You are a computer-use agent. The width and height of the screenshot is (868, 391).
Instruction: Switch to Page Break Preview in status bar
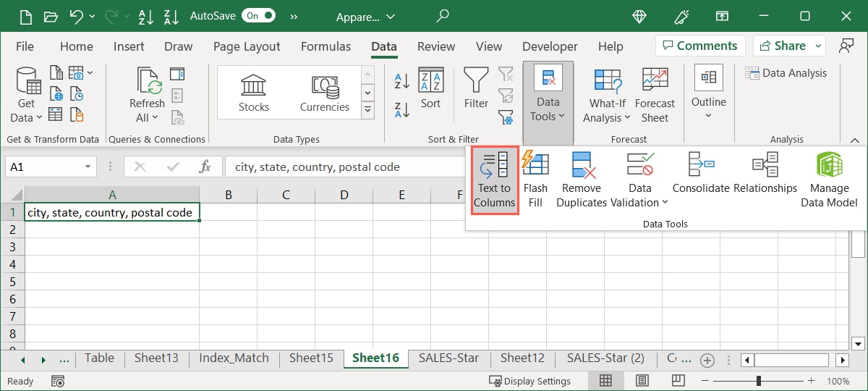(678, 381)
